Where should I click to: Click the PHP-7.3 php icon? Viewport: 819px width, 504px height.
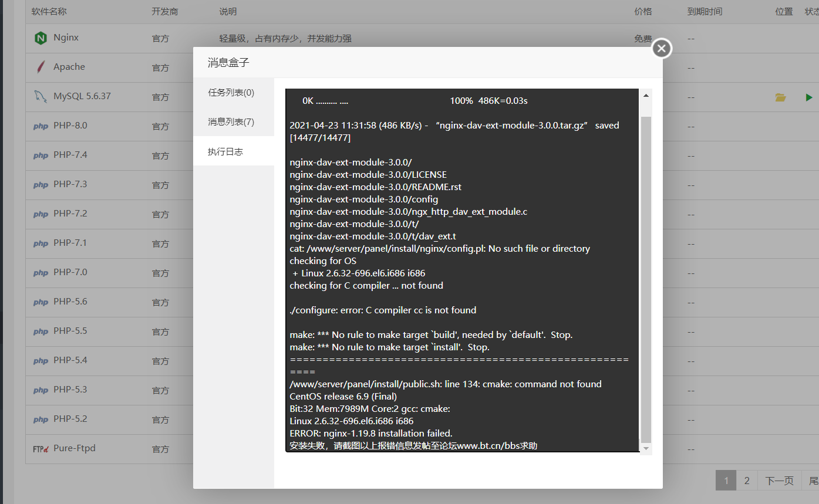pyautogui.click(x=41, y=185)
